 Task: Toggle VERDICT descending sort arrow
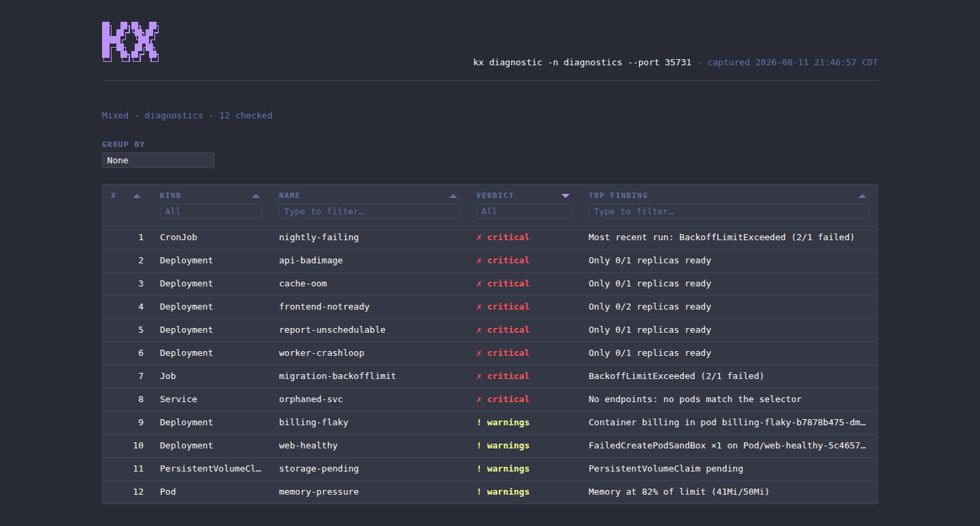566,196
